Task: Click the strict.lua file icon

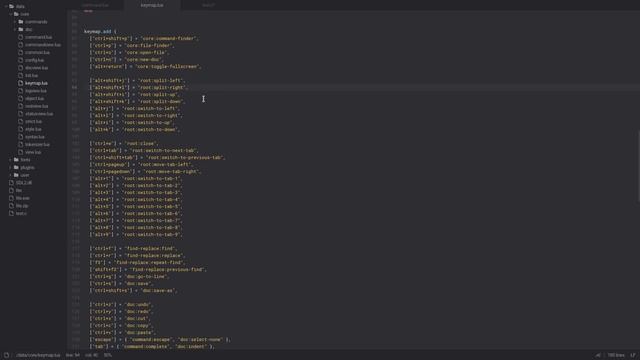Action: (20, 121)
